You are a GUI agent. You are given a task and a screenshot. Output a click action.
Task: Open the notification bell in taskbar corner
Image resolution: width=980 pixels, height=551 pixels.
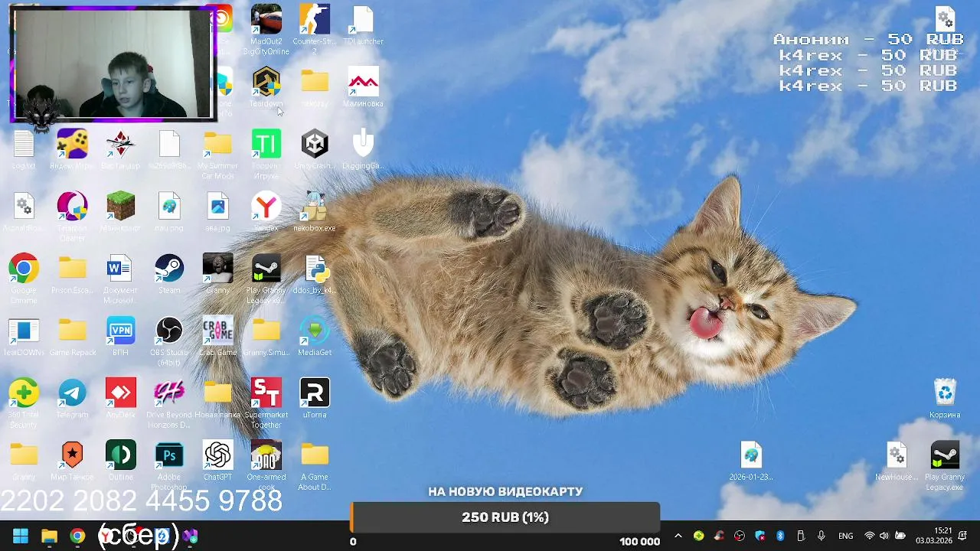963,536
